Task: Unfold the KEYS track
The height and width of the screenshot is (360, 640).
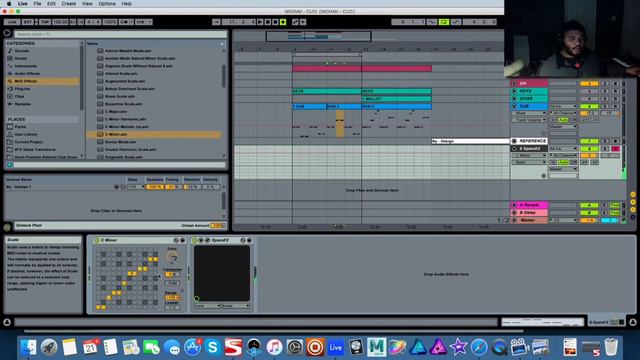Action: click(x=514, y=91)
